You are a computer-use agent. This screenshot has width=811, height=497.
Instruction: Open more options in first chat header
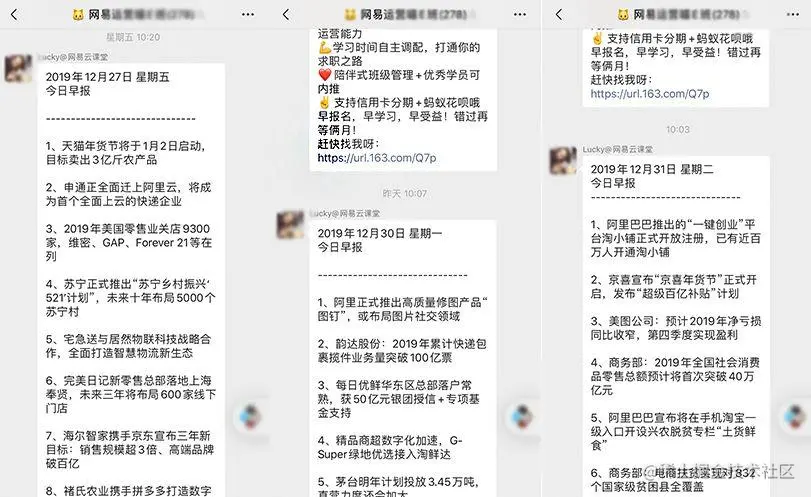248,14
